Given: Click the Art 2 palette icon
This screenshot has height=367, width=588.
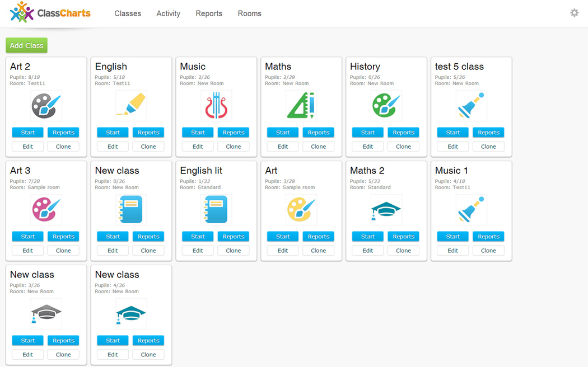Looking at the screenshot, I should [46, 106].
